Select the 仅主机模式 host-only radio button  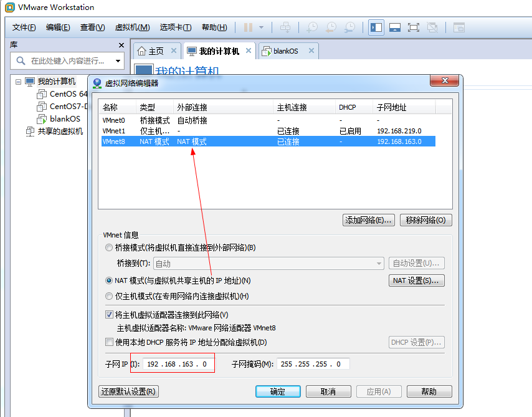click(x=109, y=296)
